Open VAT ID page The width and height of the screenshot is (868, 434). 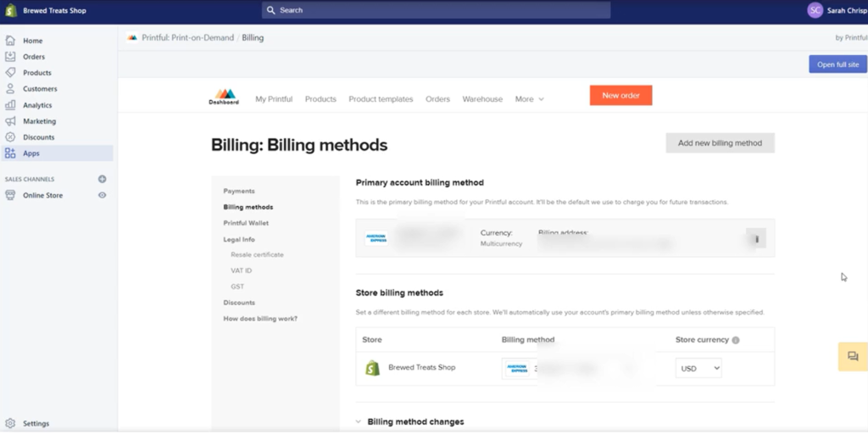pos(242,270)
